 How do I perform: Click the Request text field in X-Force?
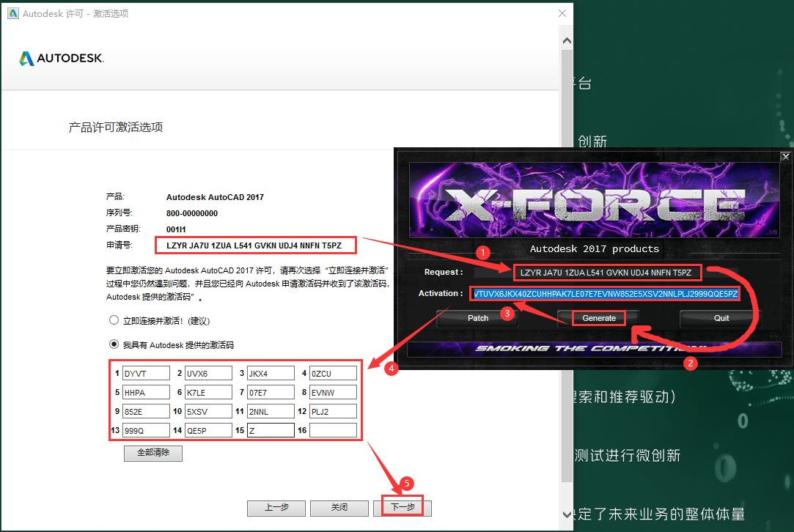[606, 273]
